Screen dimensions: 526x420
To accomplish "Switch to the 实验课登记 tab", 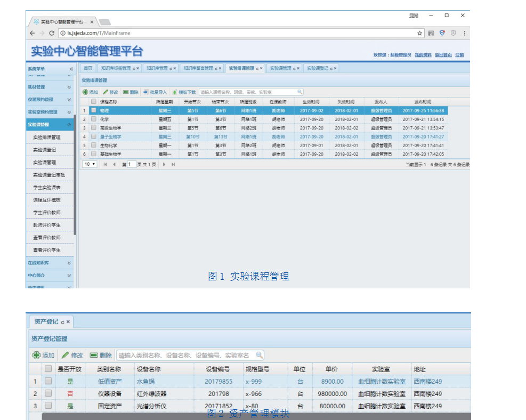I will pos(321,68).
